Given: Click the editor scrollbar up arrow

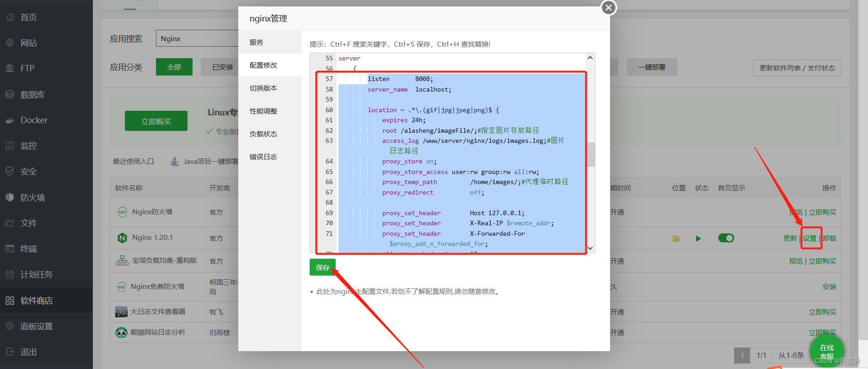Looking at the screenshot, I should pyautogui.click(x=590, y=58).
